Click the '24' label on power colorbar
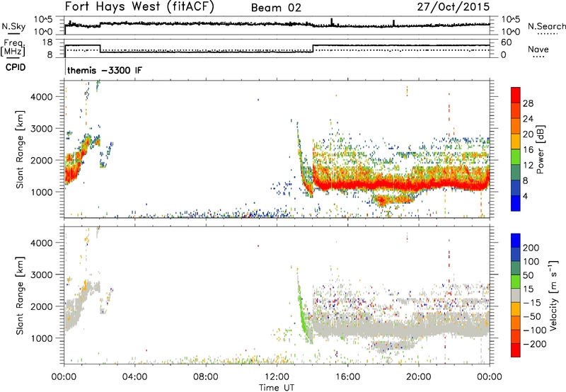The image size is (566, 392). [x=528, y=119]
